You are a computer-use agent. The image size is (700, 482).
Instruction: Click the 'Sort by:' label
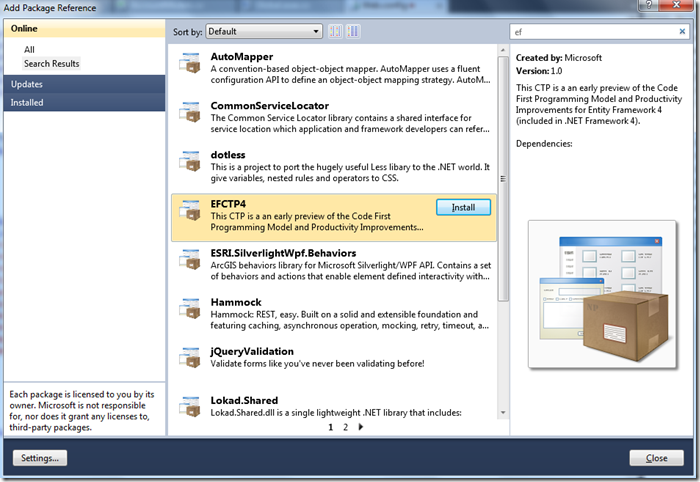click(x=188, y=32)
